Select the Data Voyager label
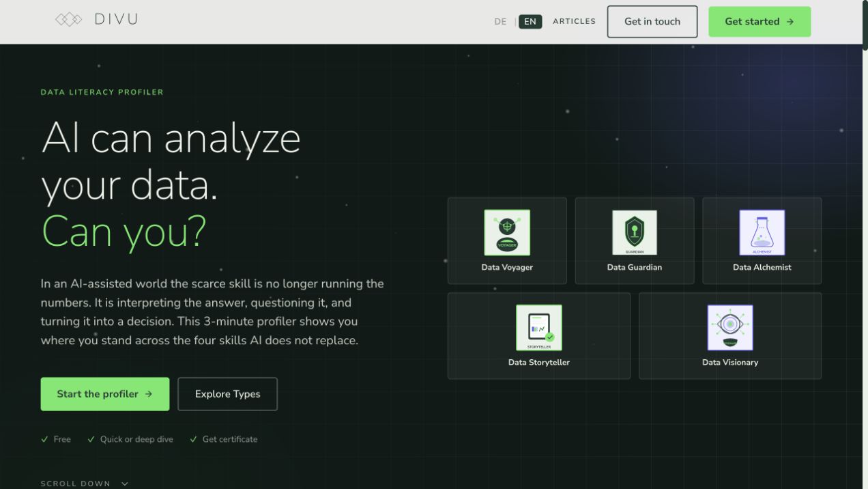The width and height of the screenshot is (868, 489). 507,267
